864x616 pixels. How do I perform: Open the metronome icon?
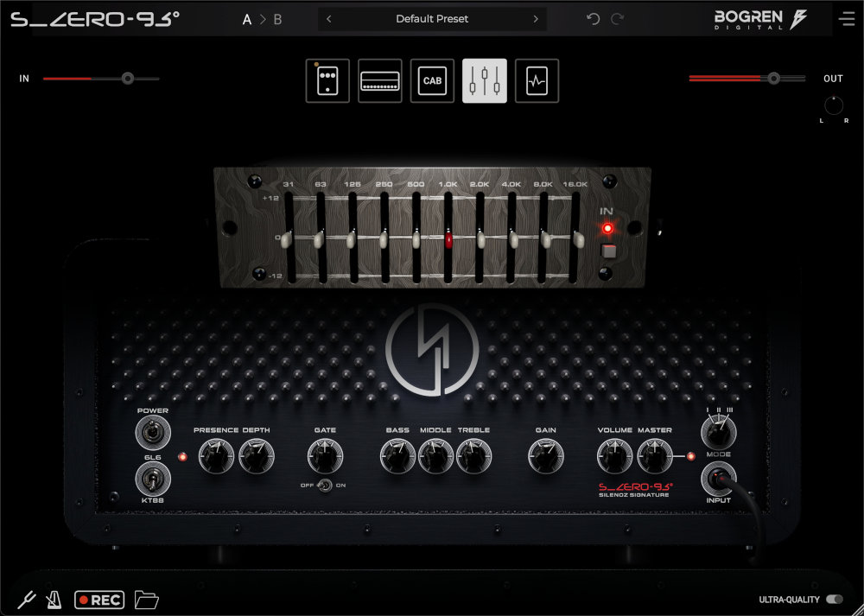(54, 600)
